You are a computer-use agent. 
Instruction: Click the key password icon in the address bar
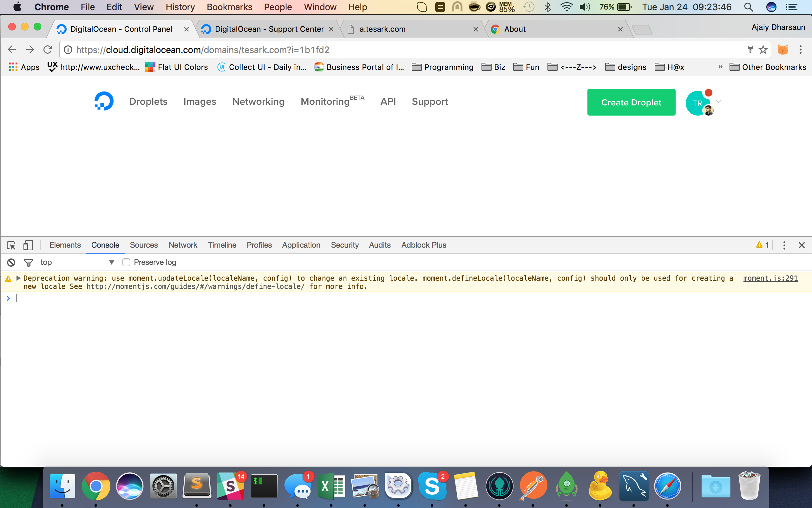[750, 50]
